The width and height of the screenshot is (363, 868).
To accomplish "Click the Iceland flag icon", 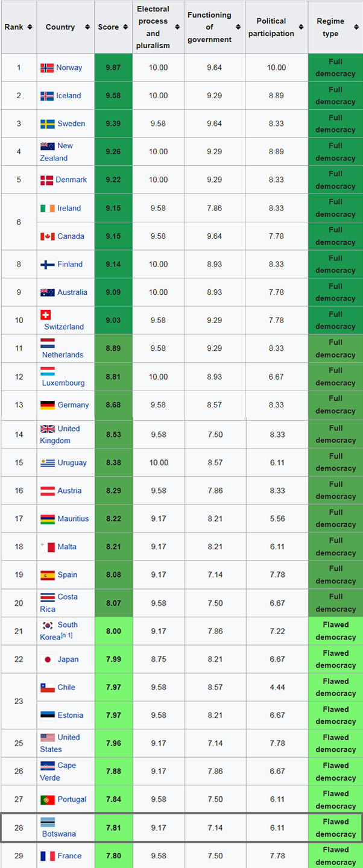I will [x=47, y=96].
